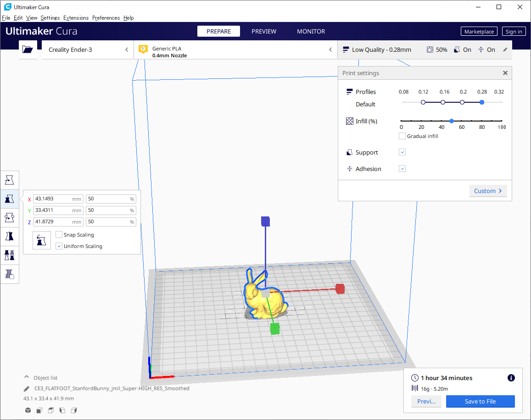Select the Scale tool in left toolbar
The image size is (531, 420).
click(10, 199)
